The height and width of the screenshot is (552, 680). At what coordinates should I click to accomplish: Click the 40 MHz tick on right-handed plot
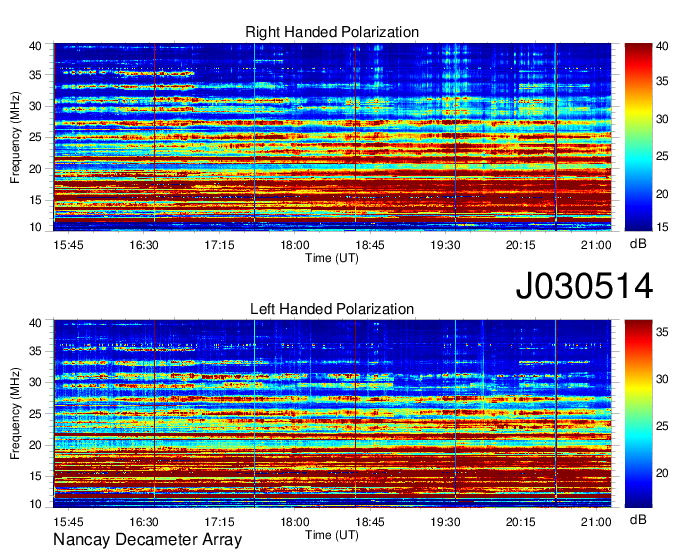click(35, 46)
